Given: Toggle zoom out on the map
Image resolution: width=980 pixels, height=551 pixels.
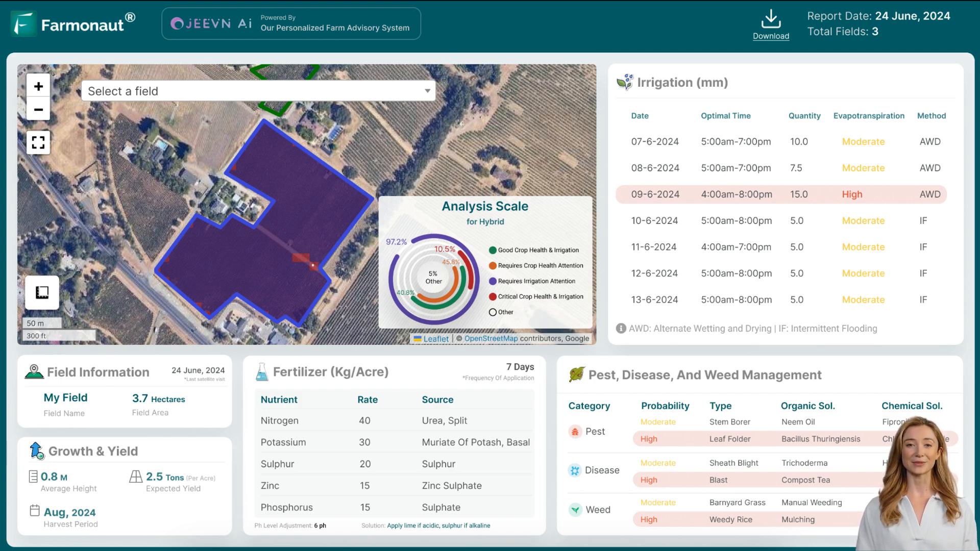Looking at the screenshot, I should pos(38,109).
